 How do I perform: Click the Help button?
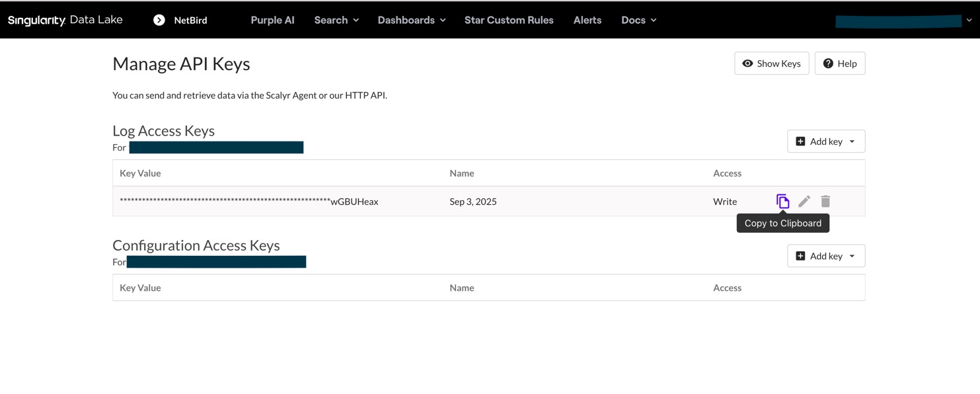[x=840, y=63]
